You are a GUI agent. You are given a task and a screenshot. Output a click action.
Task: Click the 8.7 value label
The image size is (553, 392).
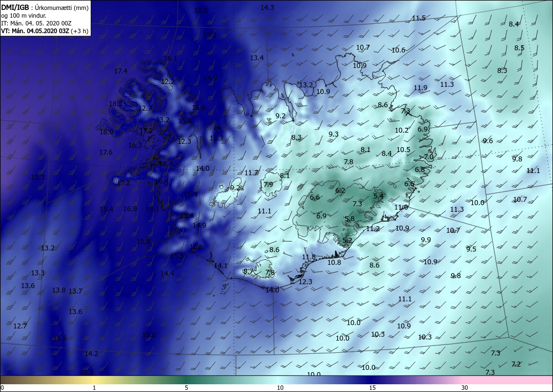pyautogui.click(x=248, y=271)
